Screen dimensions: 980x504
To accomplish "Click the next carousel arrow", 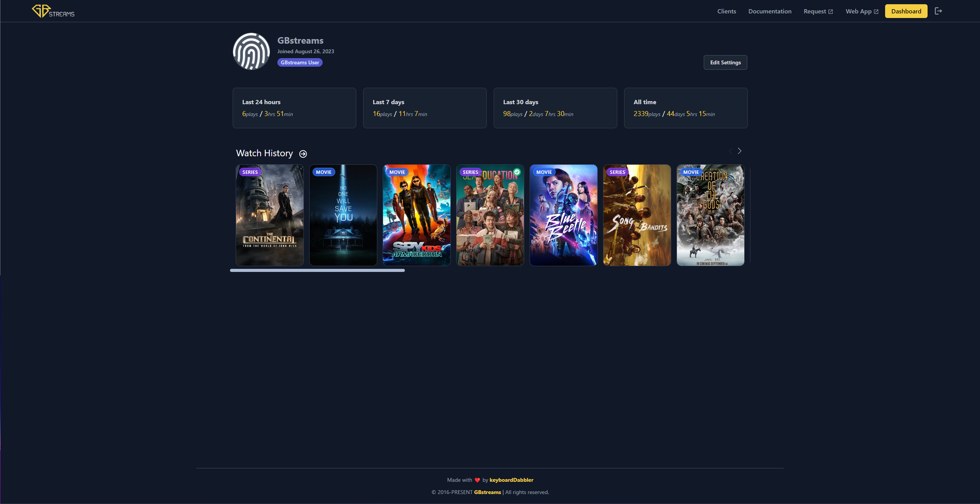I will click(x=740, y=151).
